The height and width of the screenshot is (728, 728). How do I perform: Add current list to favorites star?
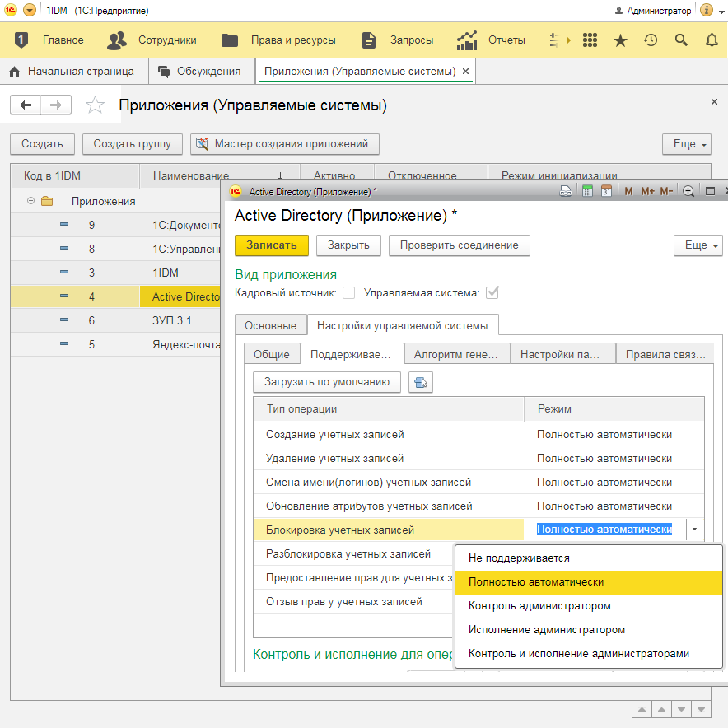pyautogui.click(x=96, y=105)
